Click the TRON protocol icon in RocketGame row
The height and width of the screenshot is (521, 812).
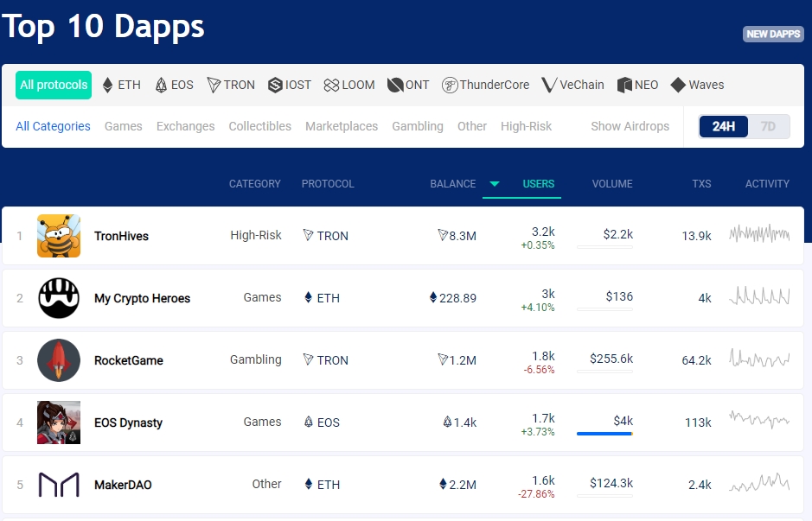(x=308, y=359)
